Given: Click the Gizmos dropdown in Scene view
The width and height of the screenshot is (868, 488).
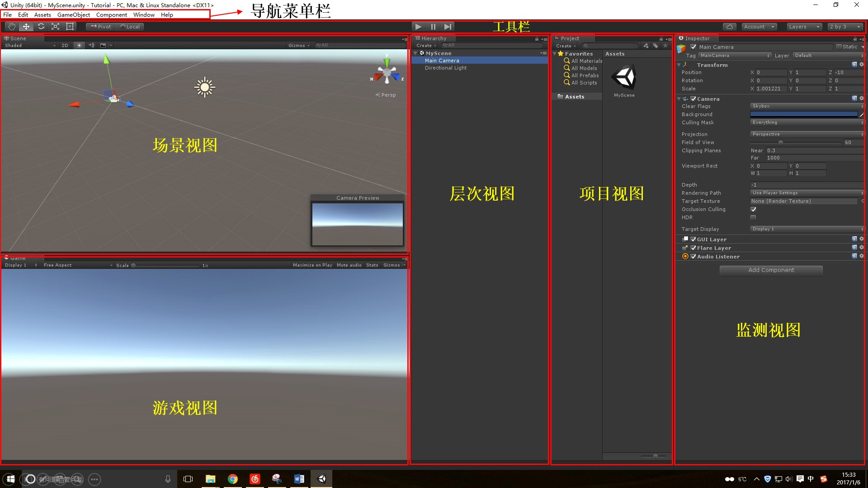Looking at the screenshot, I should 297,45.
